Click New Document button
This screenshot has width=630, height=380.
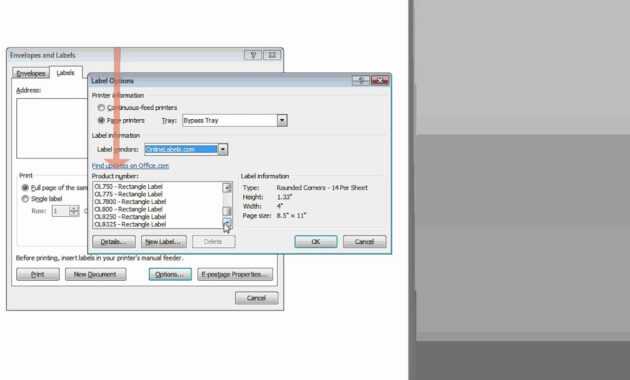(96, 274)
